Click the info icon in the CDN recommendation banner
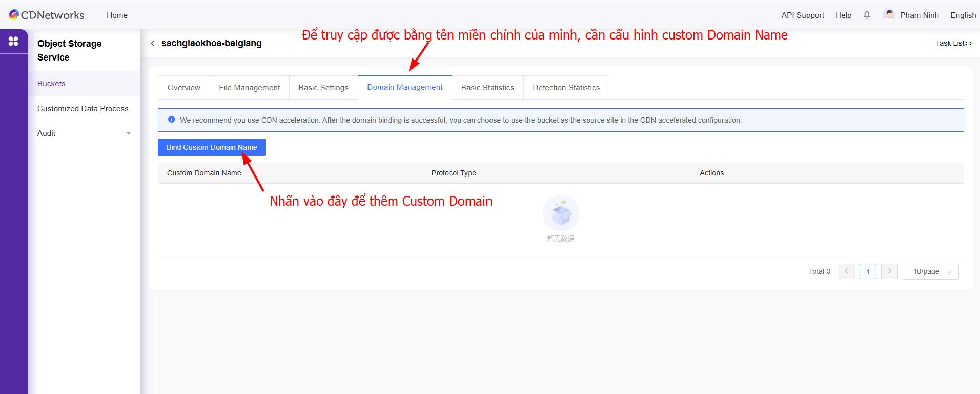The image size is (980, 394). coord(172,120)
